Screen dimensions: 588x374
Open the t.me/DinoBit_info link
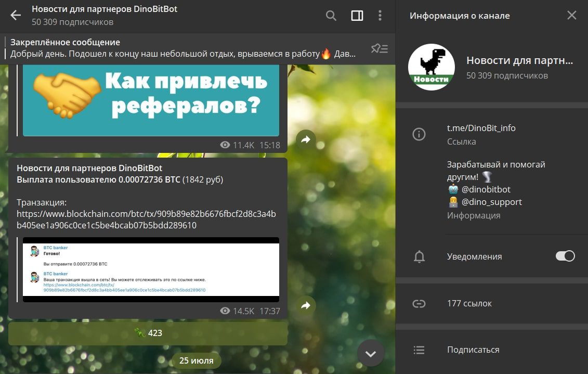(481, 128)
